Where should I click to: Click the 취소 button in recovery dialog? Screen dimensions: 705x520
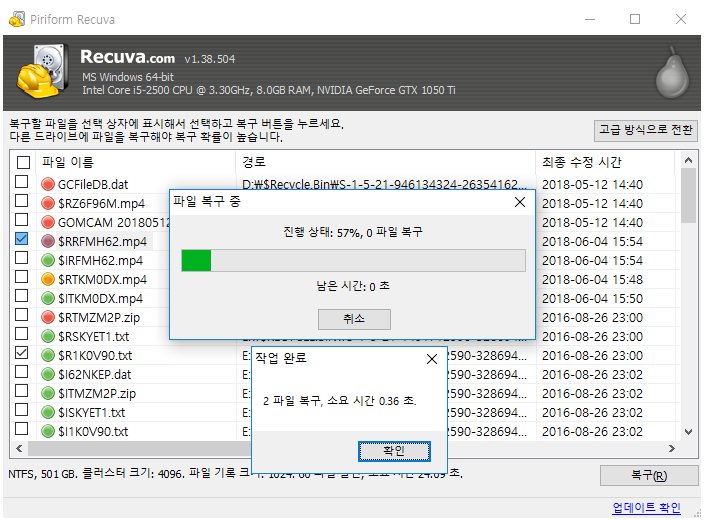[354, 319]
